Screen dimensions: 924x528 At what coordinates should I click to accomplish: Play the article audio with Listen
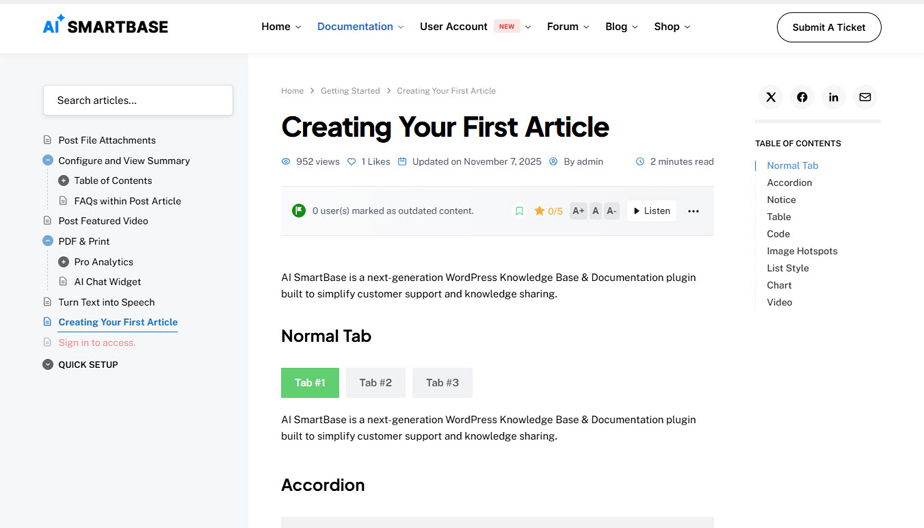tap(651, 211)
